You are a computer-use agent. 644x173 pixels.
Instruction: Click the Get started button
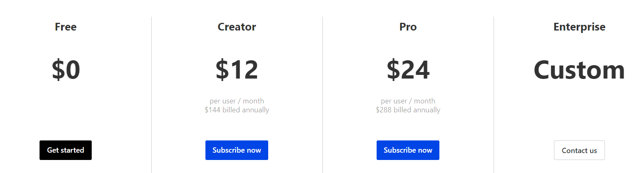click(x=66, y=150)
